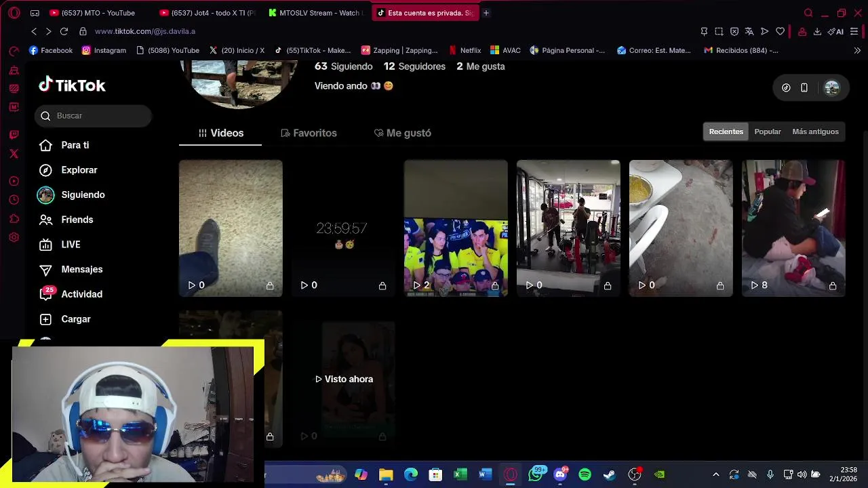
Task: Open the Easy Setup sliders icon
Action: (x=854, y=31)
